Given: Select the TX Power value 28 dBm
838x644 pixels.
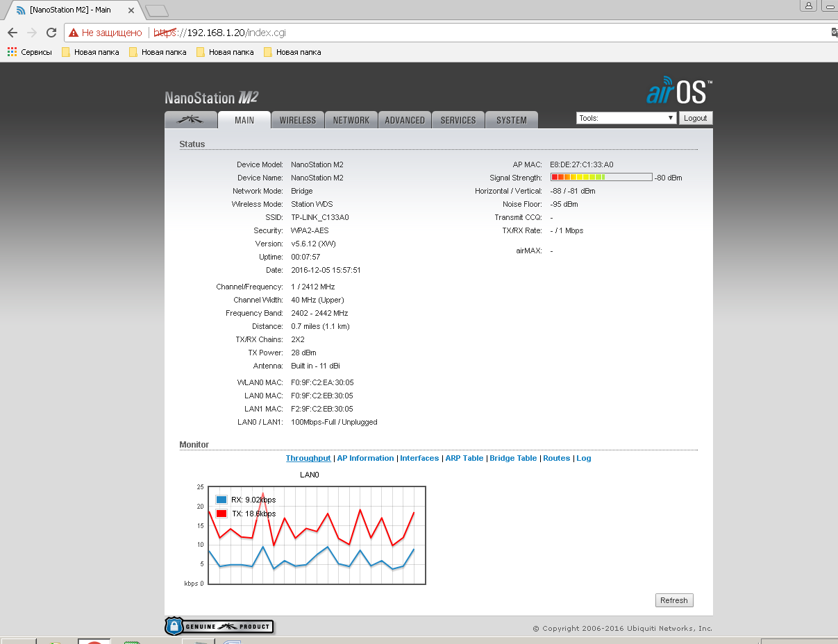Looking at the screenshot, I should tap(303, 353).
